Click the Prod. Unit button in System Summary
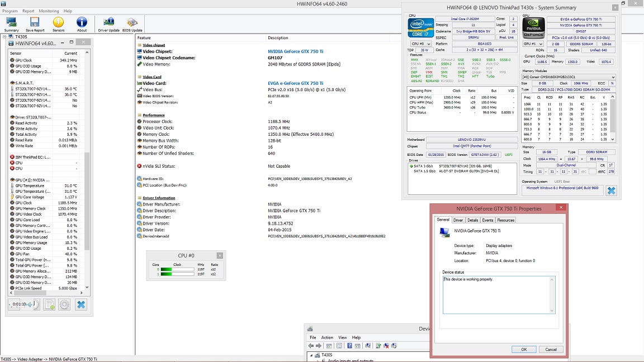This screenshot has height=362, width=644. coord(507,37)
